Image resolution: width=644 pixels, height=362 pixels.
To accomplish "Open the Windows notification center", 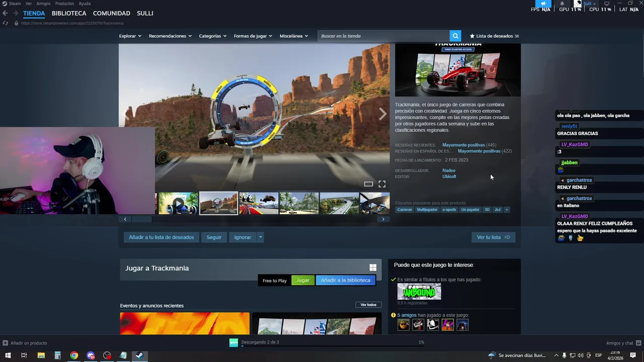I will click(x=633, y=355).
